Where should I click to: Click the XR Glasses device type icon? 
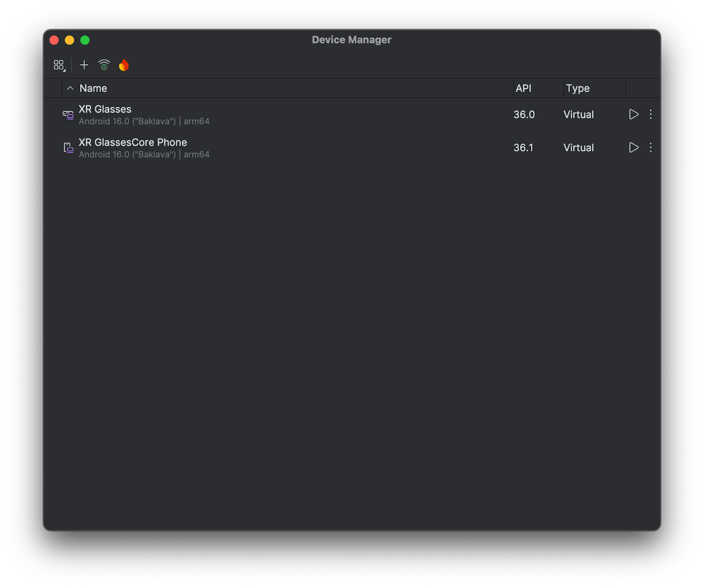click(68, 115)
